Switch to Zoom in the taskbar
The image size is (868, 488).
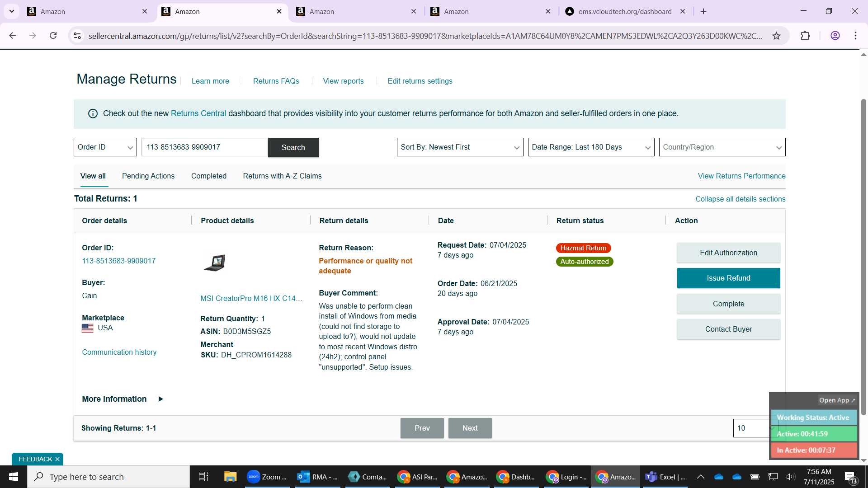[268, 477]
